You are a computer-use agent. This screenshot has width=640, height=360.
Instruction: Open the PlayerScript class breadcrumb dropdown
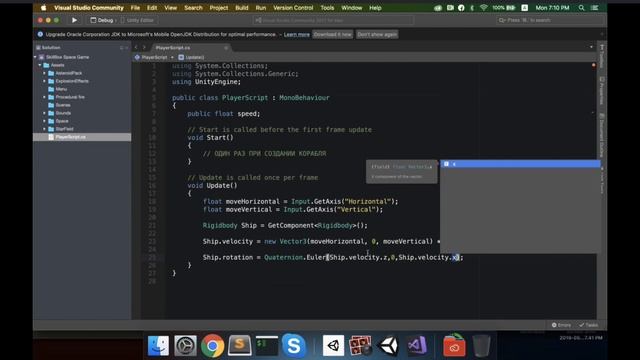point(154,58)
